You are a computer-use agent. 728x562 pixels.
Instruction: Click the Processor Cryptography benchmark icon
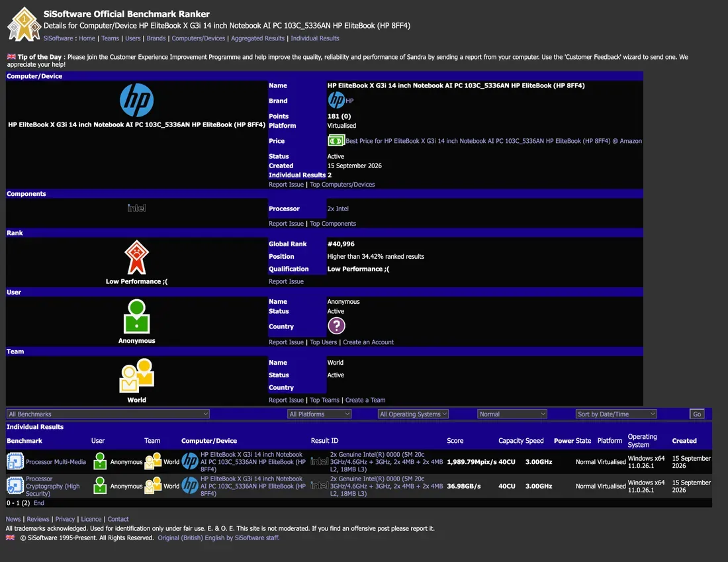pyautogui.click(x=15, y=485)
